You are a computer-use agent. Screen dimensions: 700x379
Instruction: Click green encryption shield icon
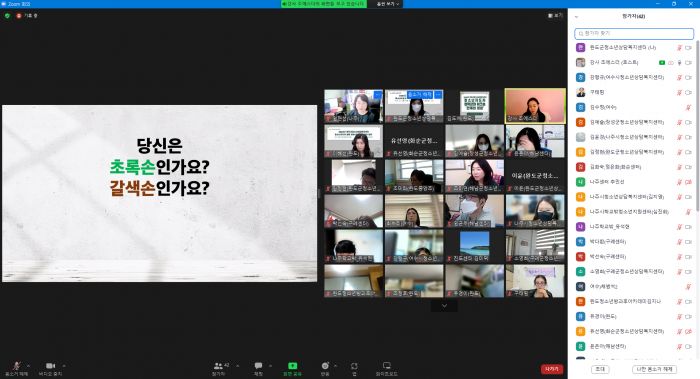7,16
